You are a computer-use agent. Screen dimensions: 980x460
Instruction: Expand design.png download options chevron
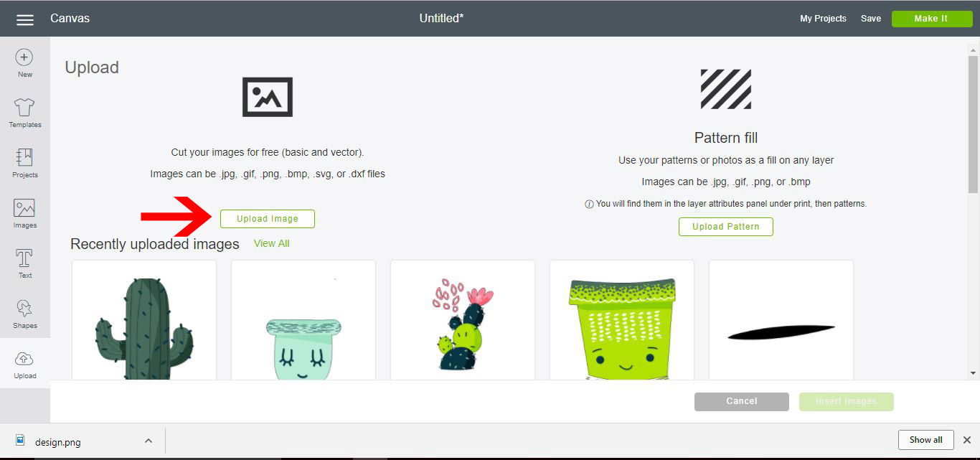tap(149, 441)
